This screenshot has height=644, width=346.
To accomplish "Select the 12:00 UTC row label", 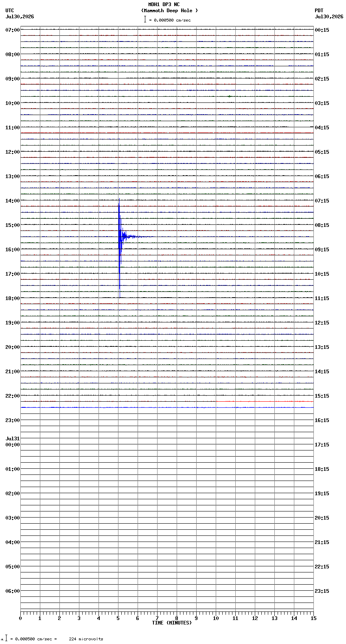I will (13, 152).
